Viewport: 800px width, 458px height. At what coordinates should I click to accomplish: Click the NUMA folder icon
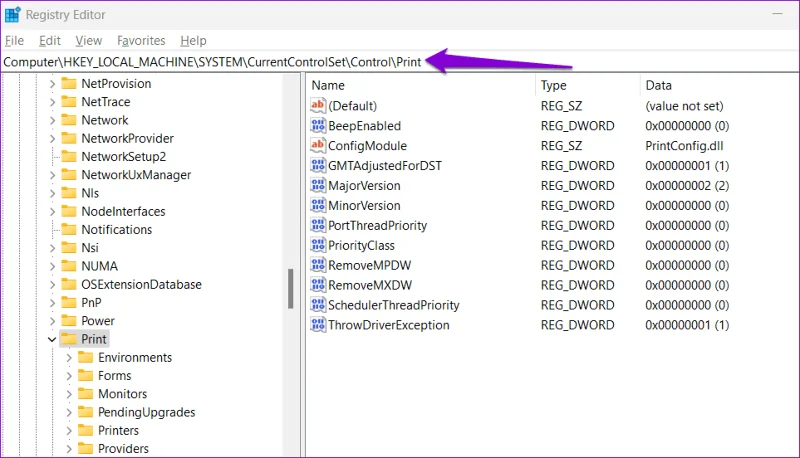coord(68,266)
